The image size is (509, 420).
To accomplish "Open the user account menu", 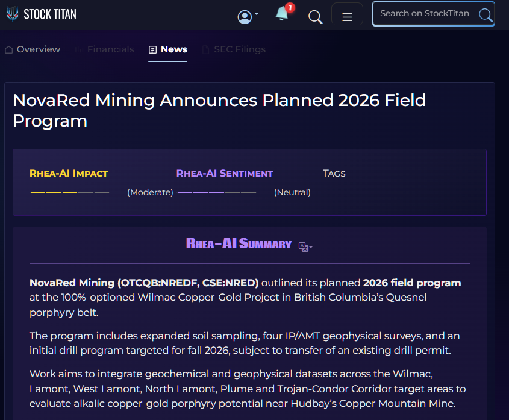I will tap(248, 16).
